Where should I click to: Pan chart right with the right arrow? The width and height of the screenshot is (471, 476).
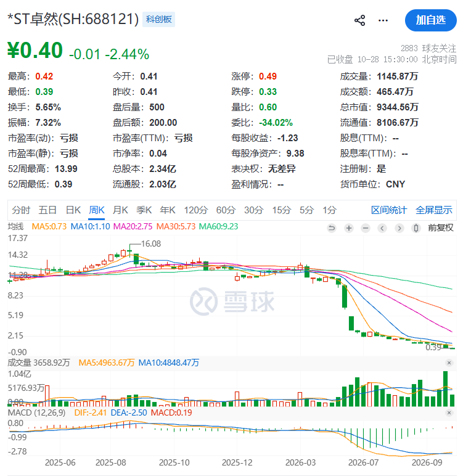(399, 228)
